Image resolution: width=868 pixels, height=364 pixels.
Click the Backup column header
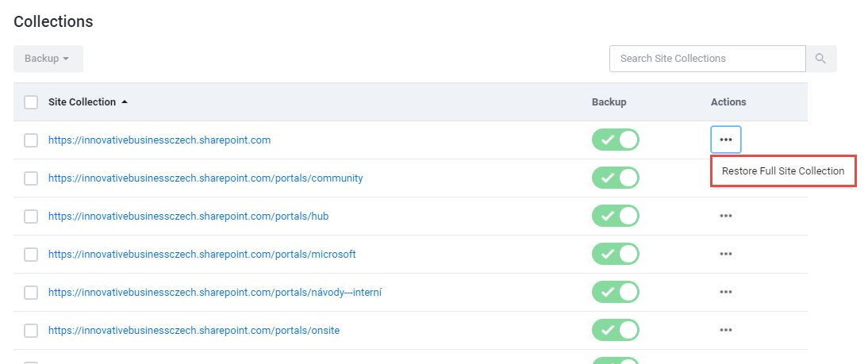[x=609, y=102]
